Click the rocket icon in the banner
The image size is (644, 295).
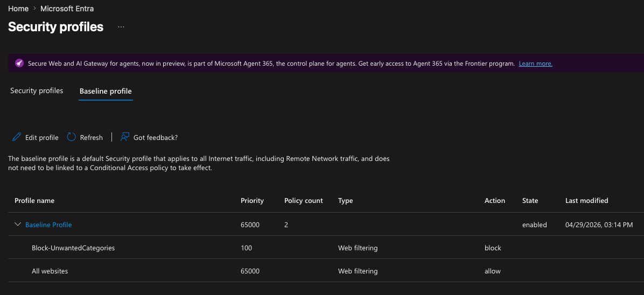19,64
